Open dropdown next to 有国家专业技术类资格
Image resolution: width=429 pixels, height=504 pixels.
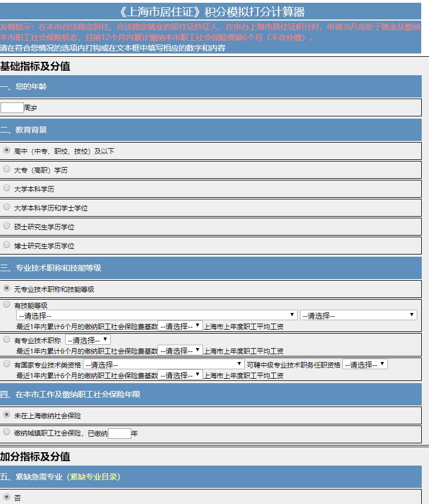click(x=164, y=365)
